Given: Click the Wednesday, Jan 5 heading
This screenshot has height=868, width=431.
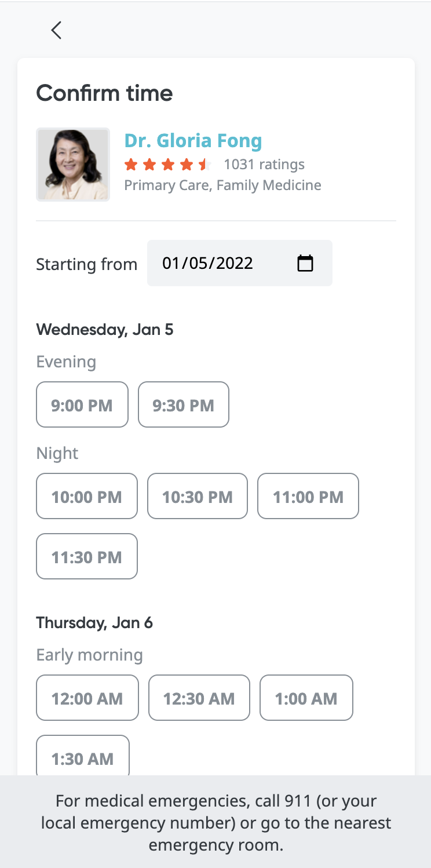Looking at the screenshot, I should point(105,330).
